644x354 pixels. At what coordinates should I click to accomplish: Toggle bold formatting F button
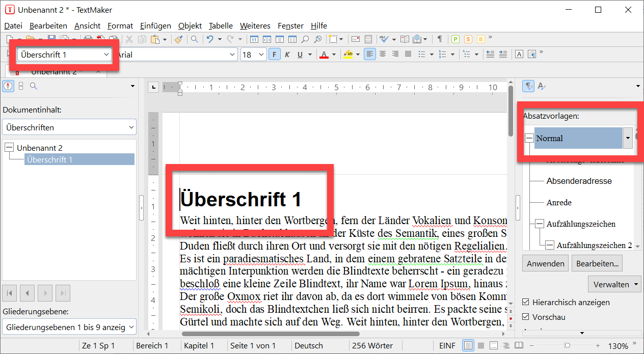tap(275, 54)
